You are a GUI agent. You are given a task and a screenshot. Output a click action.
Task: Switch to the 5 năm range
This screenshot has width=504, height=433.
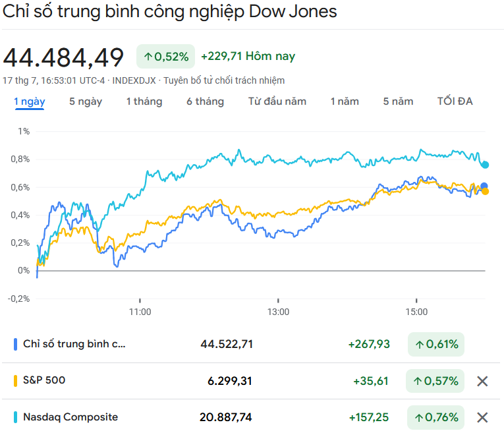coord(398,101)
